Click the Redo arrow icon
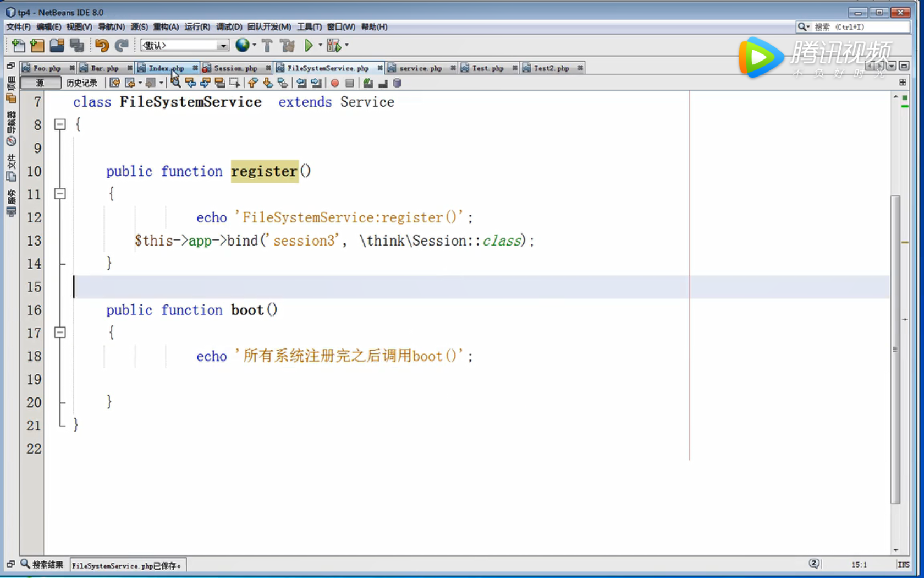The height and width of the screenshot is (578, 924). pos(122,46)
